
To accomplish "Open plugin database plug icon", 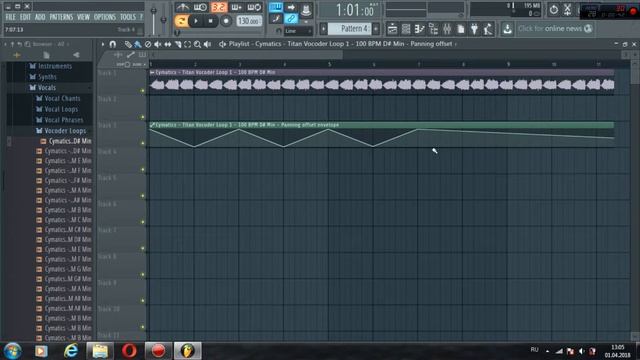I will pyautogui.click(x=474, y=29).
